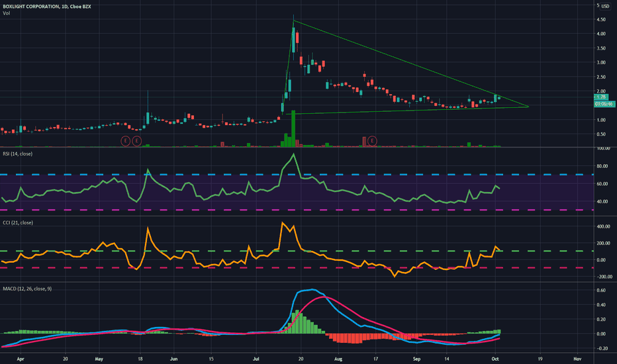Select the red dashed CCI lower band
617x364 pixels.
point(297,268)
